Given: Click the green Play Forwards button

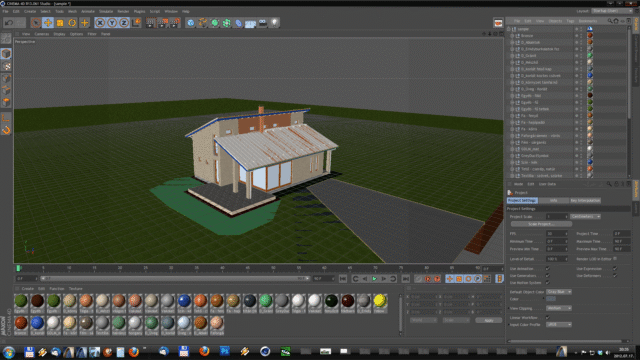Looking at the screenshot, I should [374, 279].
